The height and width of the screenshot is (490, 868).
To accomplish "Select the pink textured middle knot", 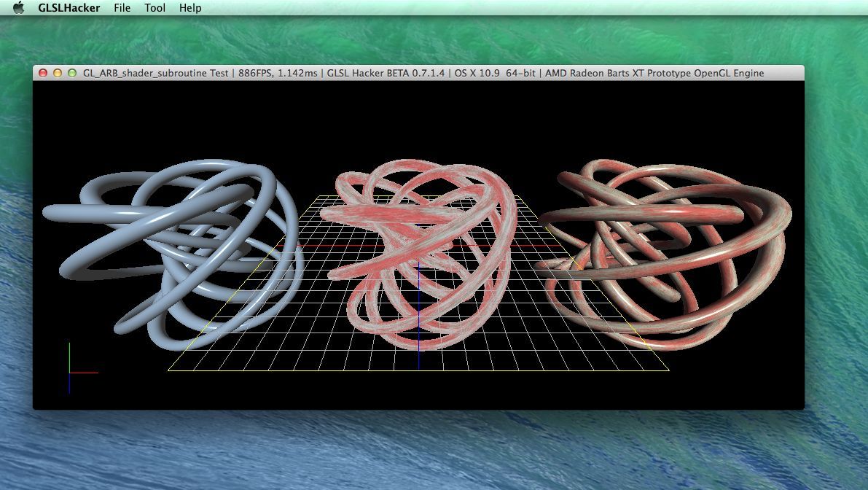I will (418, 254).
